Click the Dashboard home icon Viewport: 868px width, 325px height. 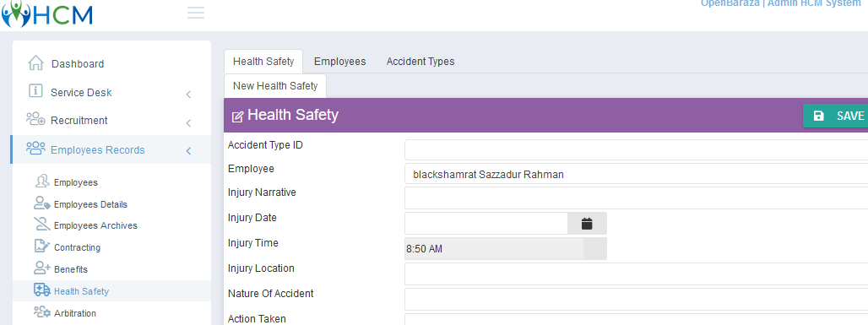click(x=35, y=63)
